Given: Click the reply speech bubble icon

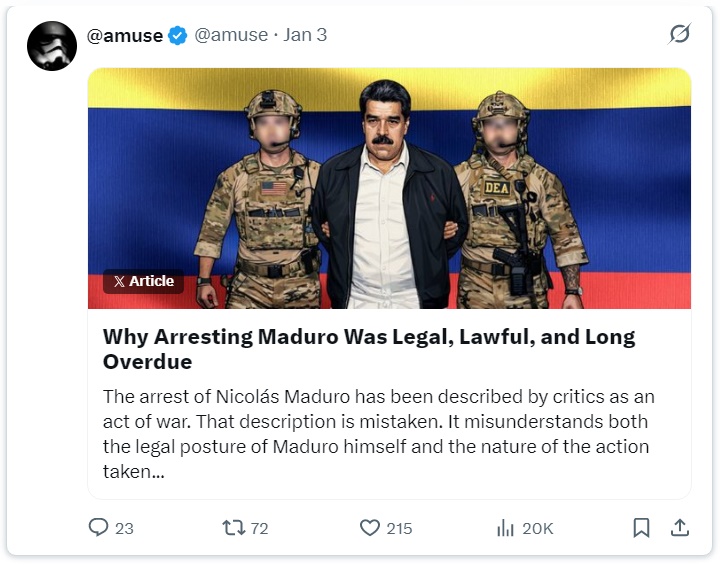Looking at the screenshot, I should (x=98, y=527).
